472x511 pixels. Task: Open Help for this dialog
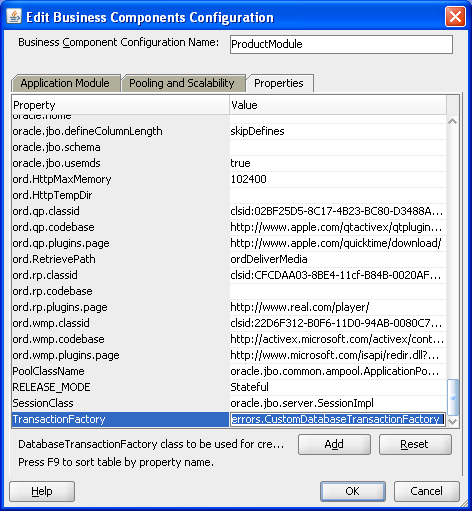click(x=42, y=491)
